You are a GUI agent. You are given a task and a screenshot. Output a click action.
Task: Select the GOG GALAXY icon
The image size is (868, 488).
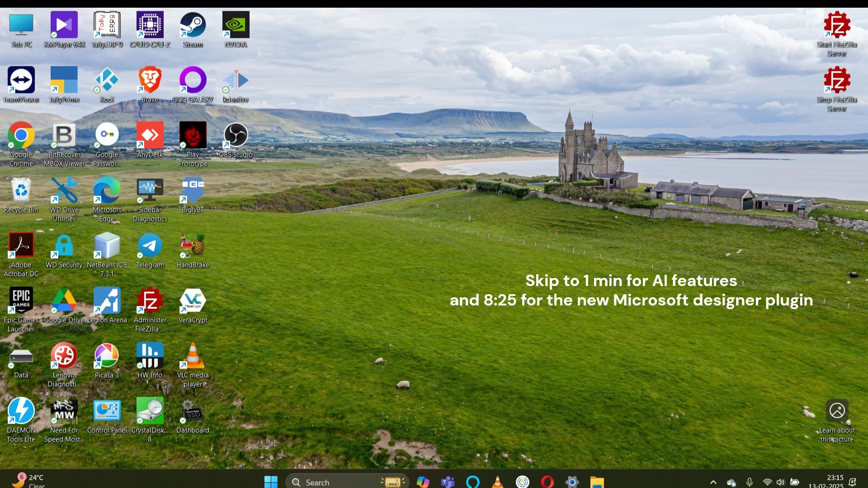coord(193,85)
